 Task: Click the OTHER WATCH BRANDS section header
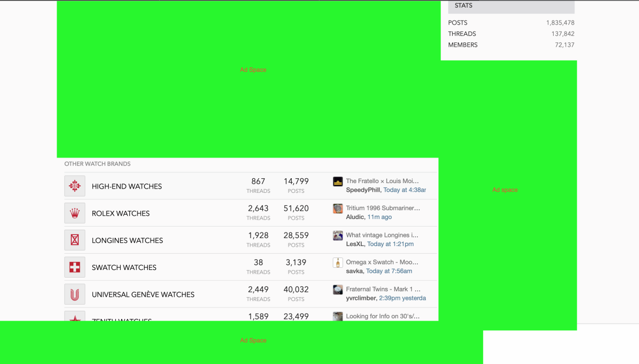[98, 164]
